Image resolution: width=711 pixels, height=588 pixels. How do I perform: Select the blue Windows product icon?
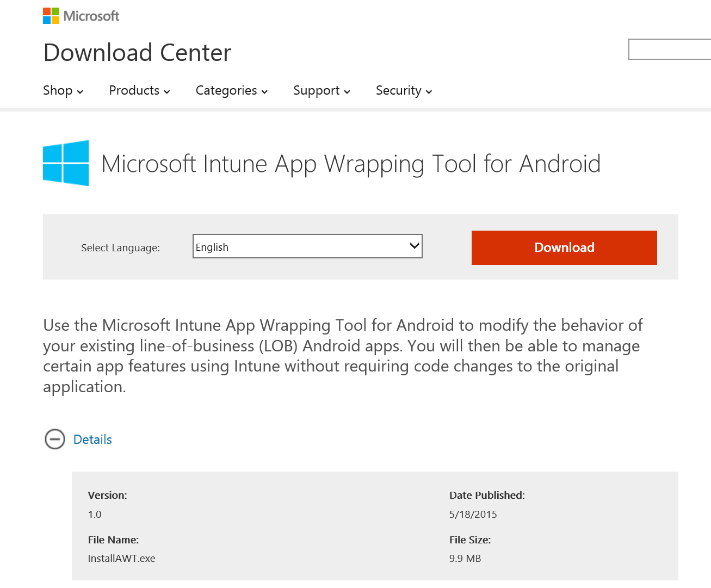(x=65, y=163)
